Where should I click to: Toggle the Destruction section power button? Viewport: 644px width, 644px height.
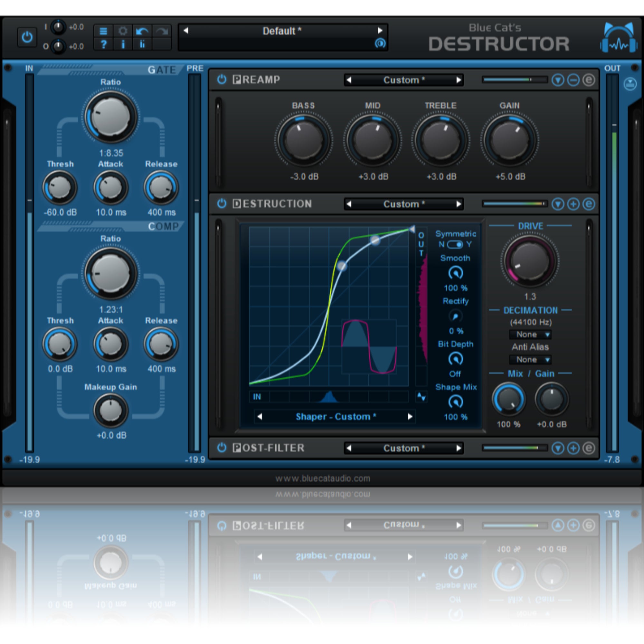(x=222, y=204)
